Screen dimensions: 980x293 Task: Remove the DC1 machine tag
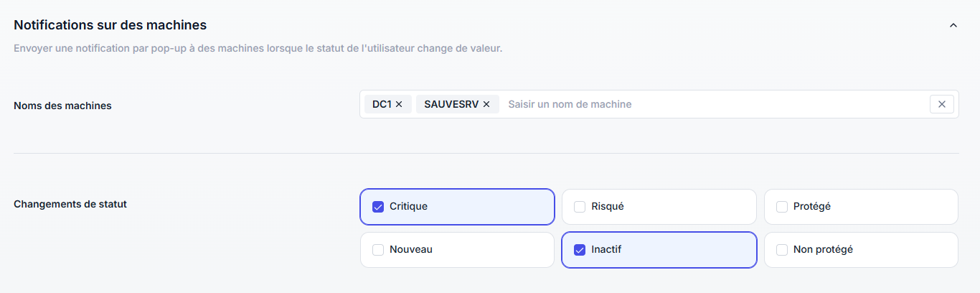[x=399, y=104]
